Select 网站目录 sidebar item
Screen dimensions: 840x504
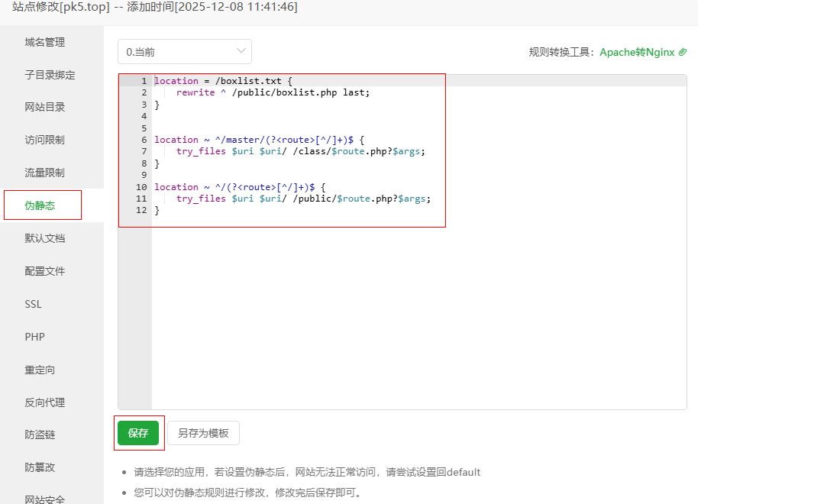(x=45, y=108)
